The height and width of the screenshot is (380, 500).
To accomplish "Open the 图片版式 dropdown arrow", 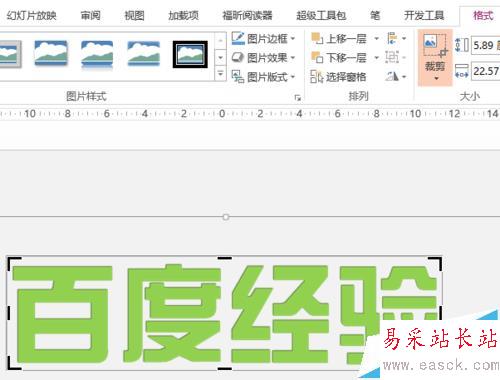I will coord(293,77).
